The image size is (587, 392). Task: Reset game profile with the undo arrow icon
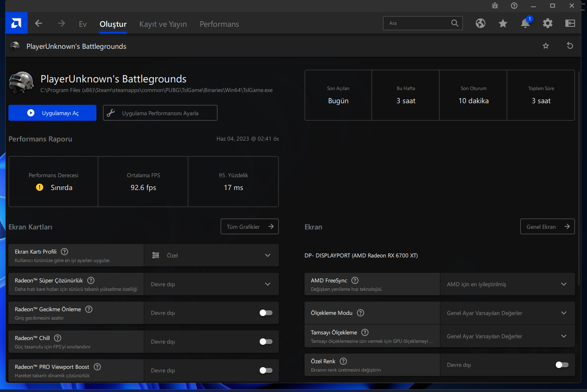570,46
